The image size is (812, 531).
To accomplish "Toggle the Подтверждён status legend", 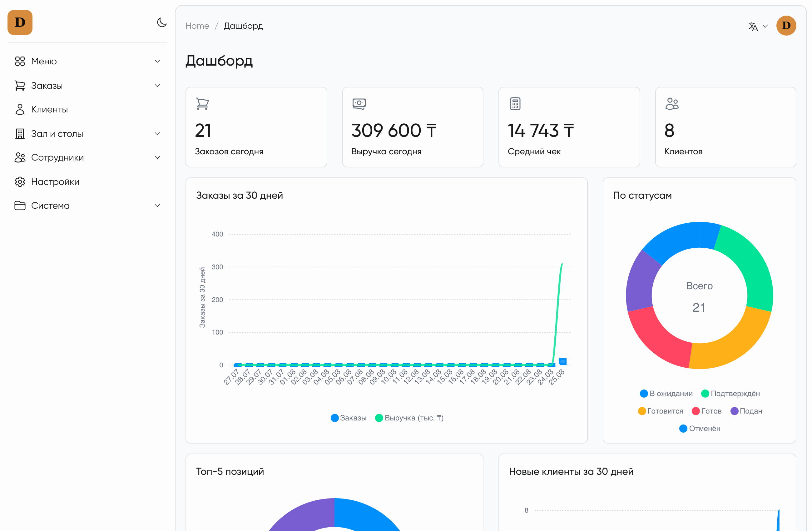I will pos(730,394).
